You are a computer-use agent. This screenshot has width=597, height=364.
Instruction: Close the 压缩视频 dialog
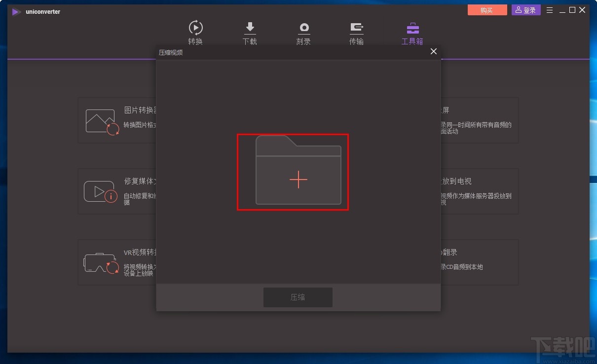[433, 51]
